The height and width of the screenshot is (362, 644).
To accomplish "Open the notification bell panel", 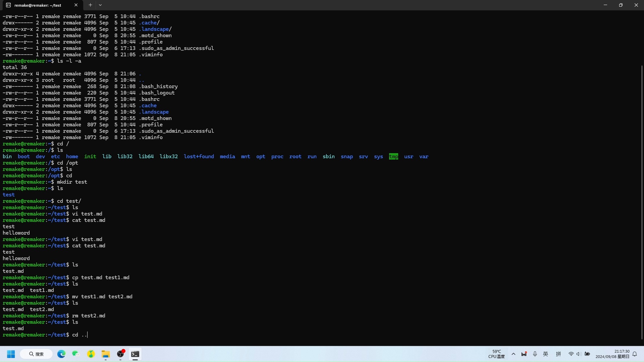I will click(x=635, y=354).
